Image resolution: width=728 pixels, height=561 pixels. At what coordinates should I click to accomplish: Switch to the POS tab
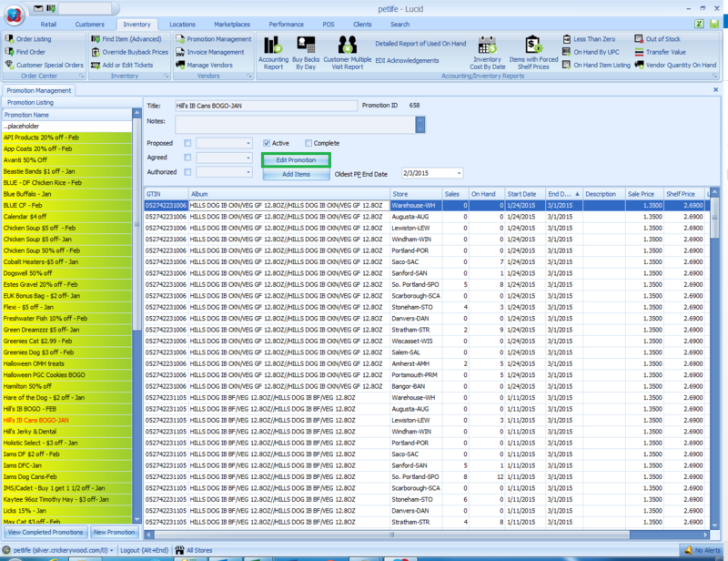329,25
